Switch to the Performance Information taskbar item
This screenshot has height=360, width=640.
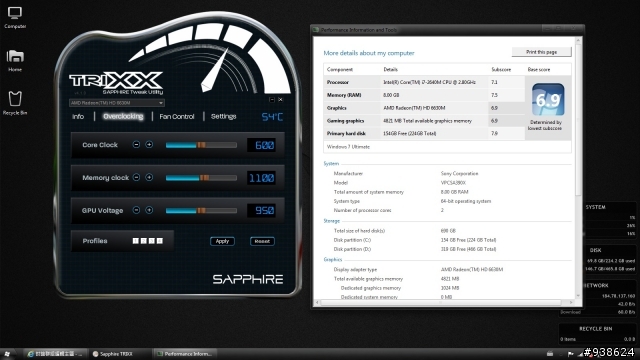pos(184,354)
